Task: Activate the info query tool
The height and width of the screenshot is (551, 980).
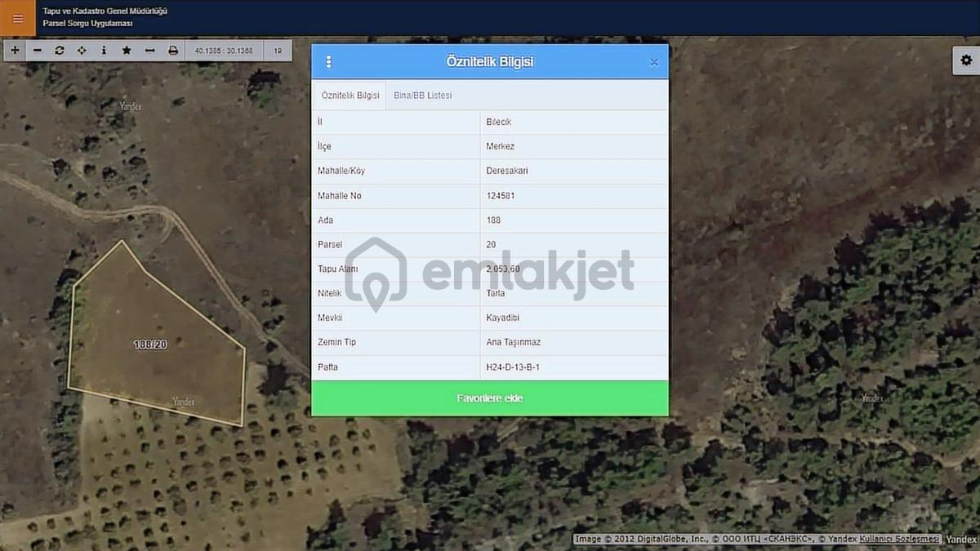Action: point(104,51)
